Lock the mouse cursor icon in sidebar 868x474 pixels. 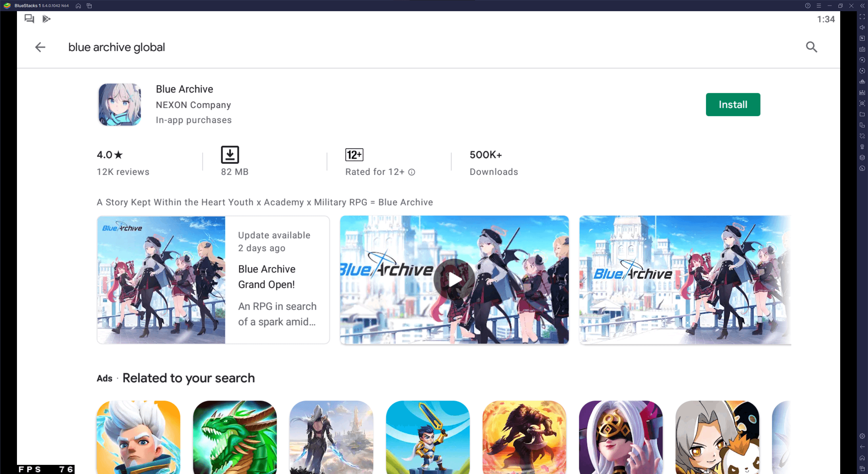[862, 38]
